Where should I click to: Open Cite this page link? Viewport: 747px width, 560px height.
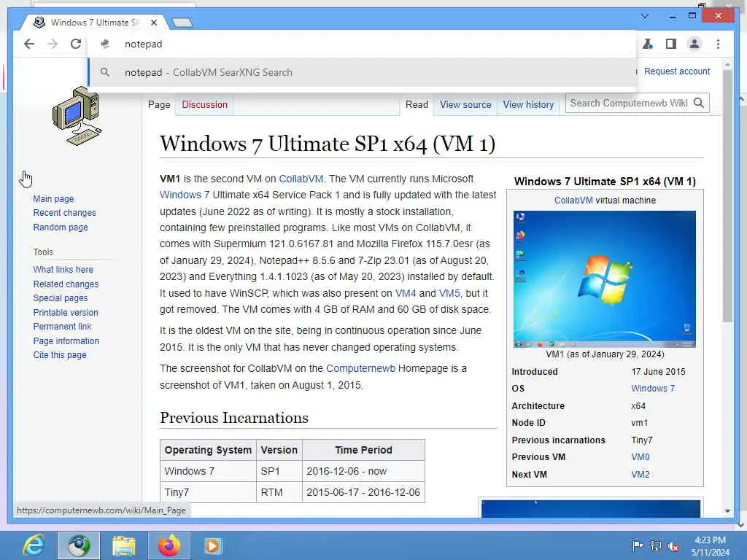(60, 355)
